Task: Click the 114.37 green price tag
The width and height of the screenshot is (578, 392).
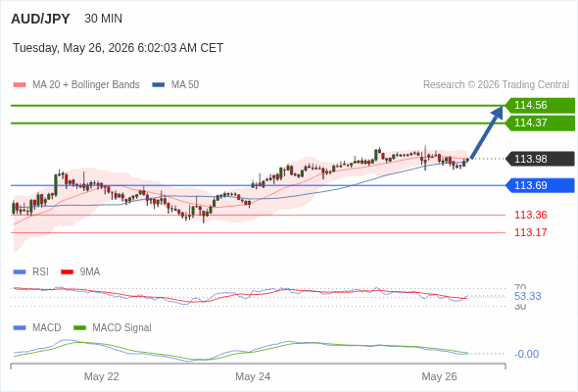Action: pos(540,122)
